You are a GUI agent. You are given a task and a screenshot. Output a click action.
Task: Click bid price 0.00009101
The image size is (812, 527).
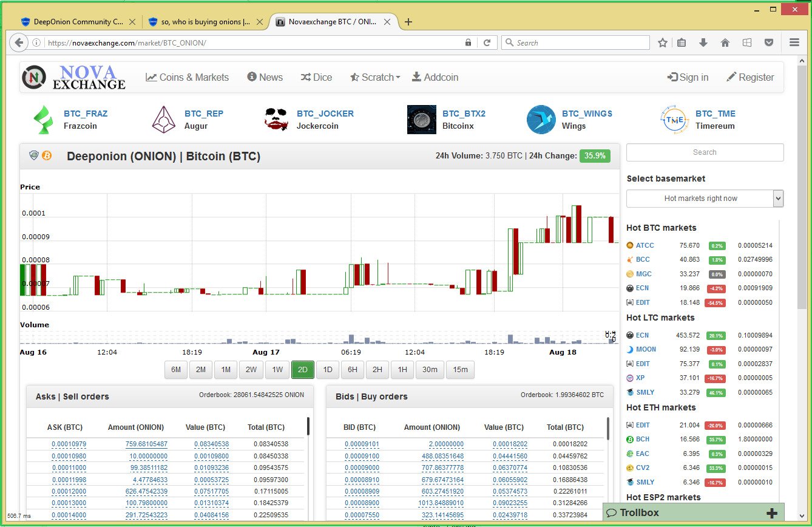362,444
